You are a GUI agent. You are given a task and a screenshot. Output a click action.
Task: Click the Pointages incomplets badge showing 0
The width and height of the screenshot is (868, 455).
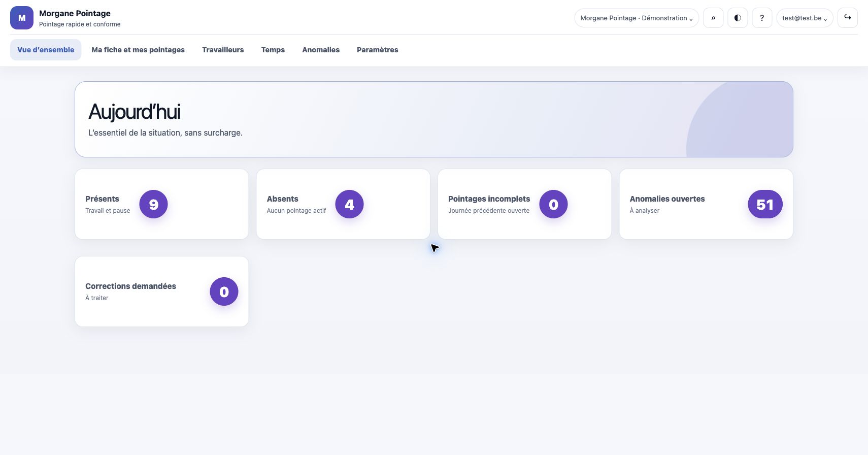click(x=553, y=204)
